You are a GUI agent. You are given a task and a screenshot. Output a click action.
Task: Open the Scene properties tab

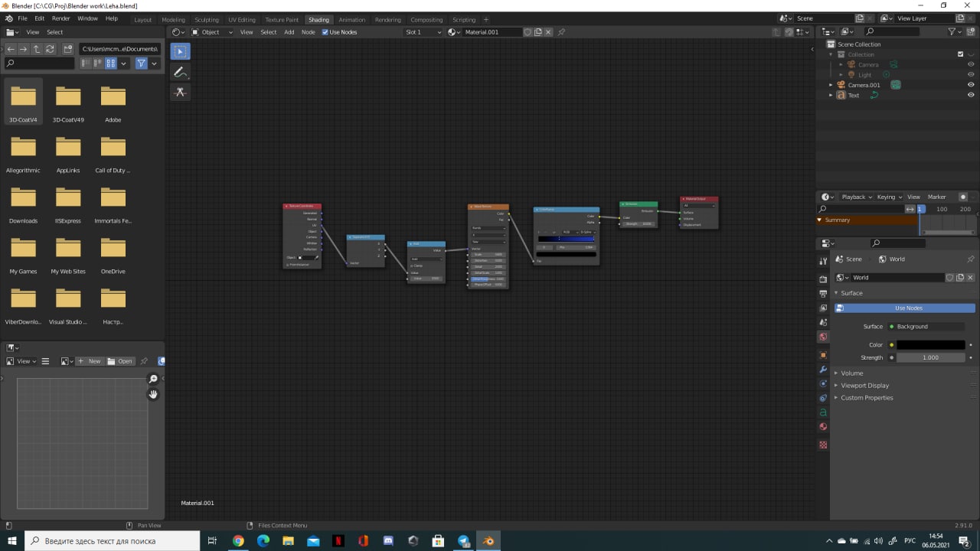click(x=823, y=323)
